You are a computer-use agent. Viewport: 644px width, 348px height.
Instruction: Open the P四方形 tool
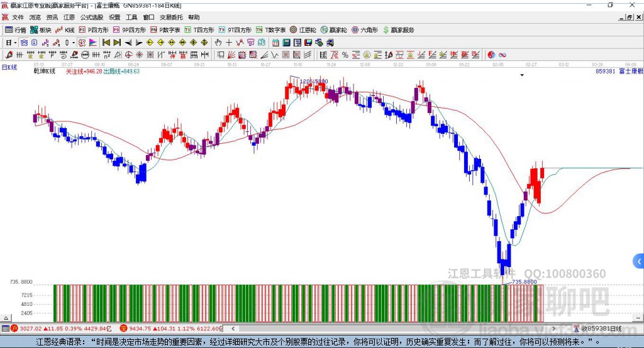pyautogui.click(x=94, y=30)
